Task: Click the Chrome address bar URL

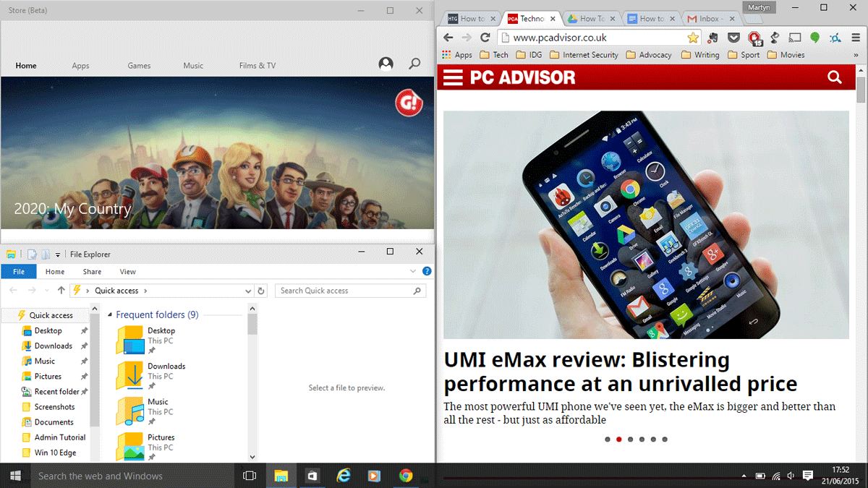Action: pos(560,38)
